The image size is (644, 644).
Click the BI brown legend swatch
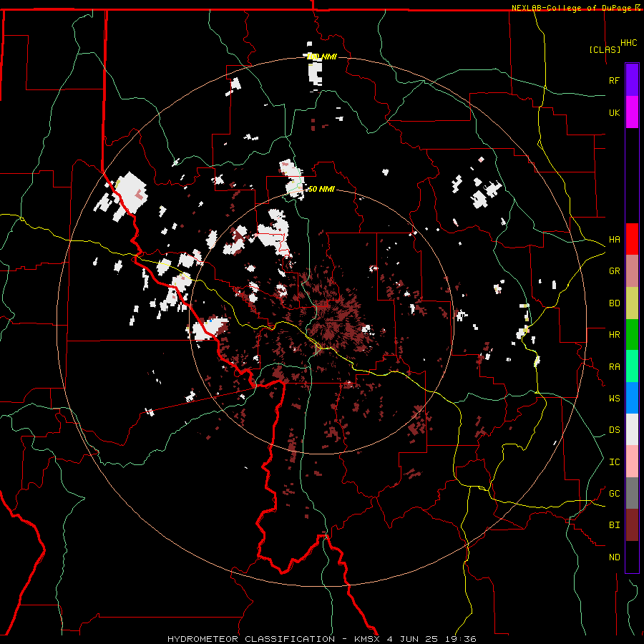[x=632, y=525]
